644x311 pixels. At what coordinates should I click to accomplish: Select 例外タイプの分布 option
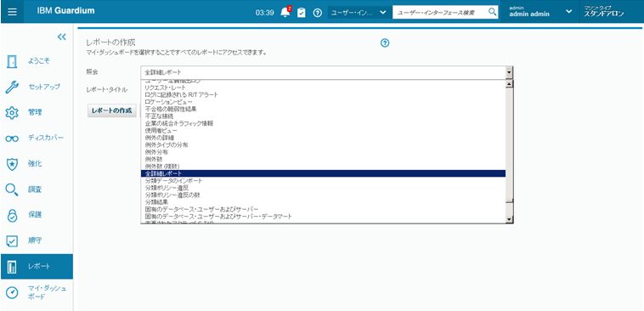[323, 144]
